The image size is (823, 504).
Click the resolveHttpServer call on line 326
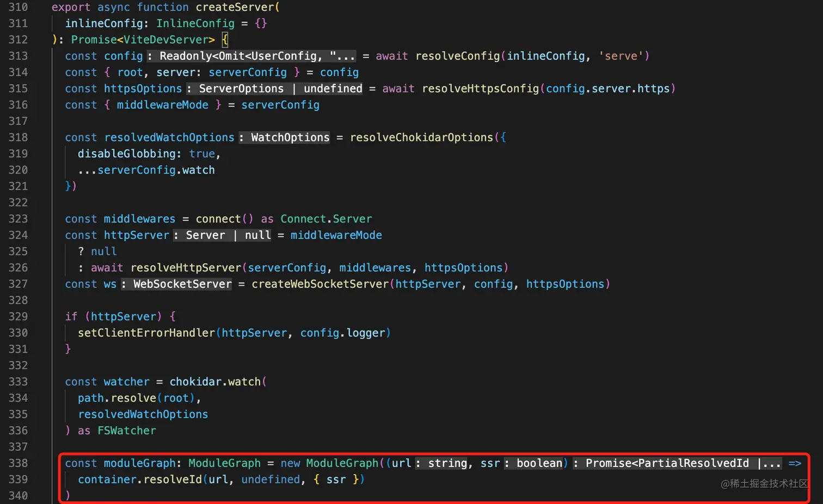tap(186, 268)
